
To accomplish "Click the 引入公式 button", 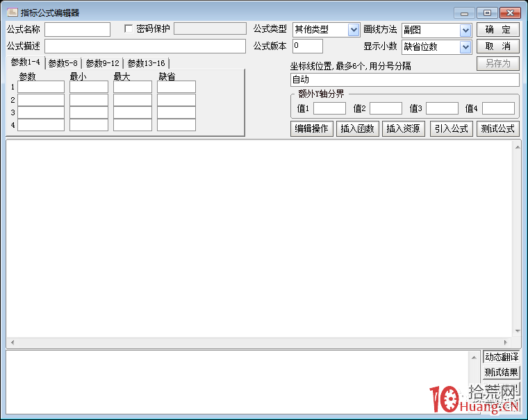I will coord(452,128).
